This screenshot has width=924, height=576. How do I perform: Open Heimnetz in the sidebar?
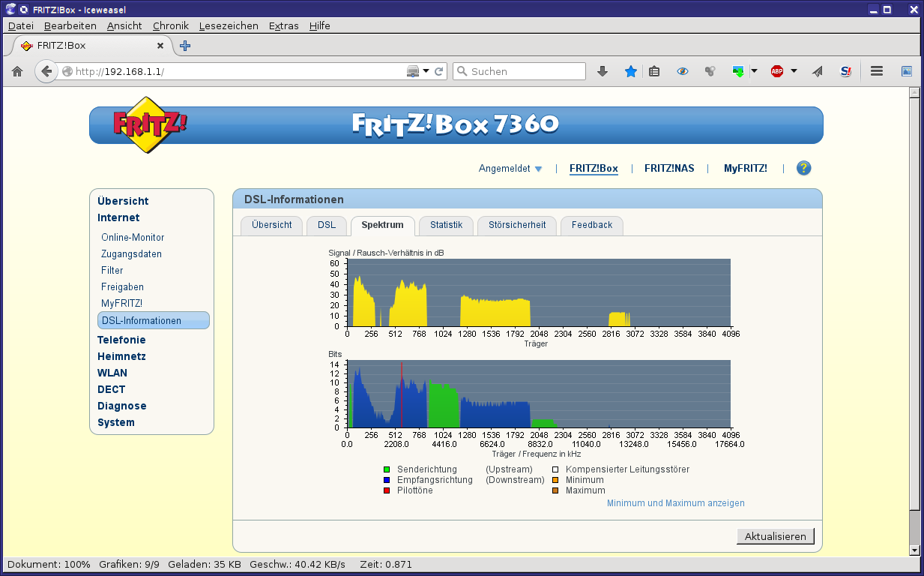(x=121, y=356)
